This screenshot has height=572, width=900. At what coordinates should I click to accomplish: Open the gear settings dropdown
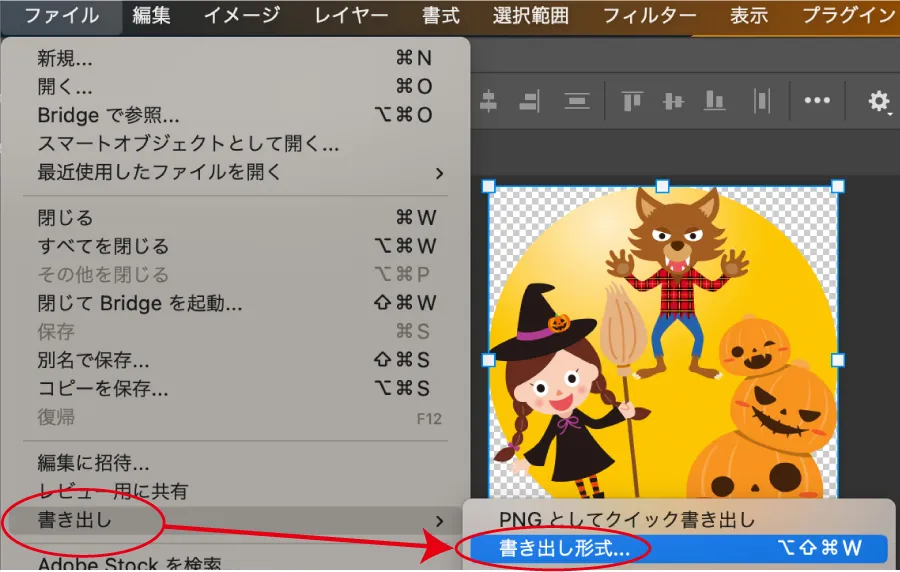click(x=879, y=102)
